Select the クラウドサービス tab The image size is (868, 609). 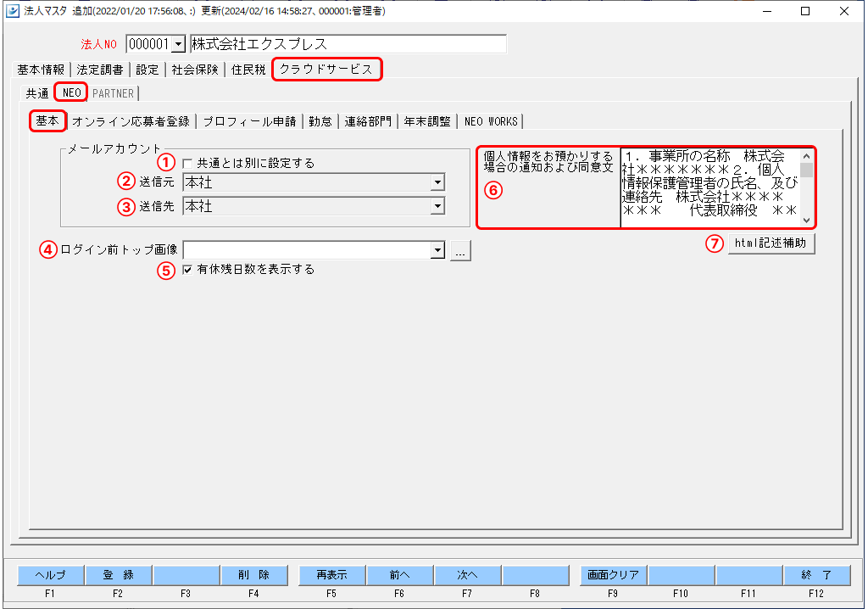[x=326, y=70]
